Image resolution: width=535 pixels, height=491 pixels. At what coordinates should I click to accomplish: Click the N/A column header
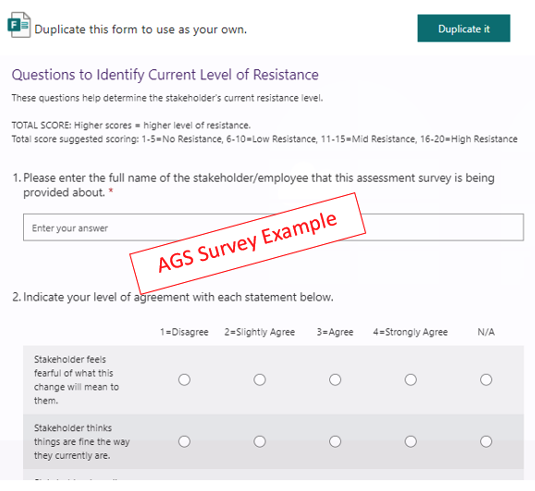[x=486, y=332]
